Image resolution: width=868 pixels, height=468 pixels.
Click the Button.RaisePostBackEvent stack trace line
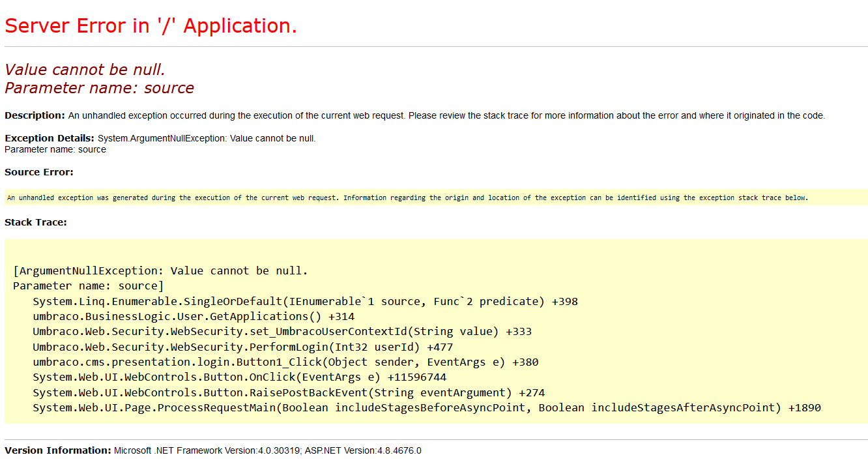(x=289, y=392)
